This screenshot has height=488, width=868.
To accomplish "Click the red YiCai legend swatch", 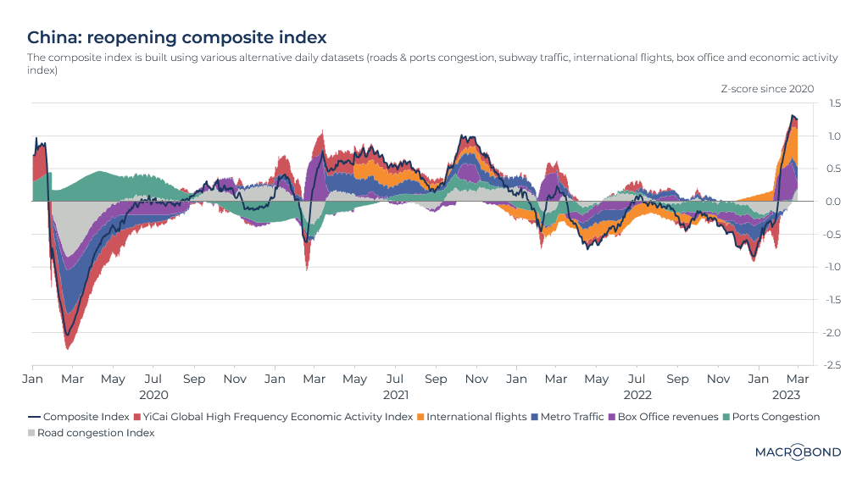I will pyautogui.click(x=136, y=417).
